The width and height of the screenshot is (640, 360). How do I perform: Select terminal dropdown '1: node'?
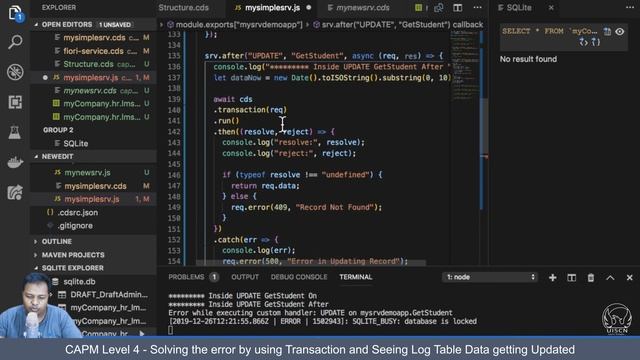[x=490, y=277]
